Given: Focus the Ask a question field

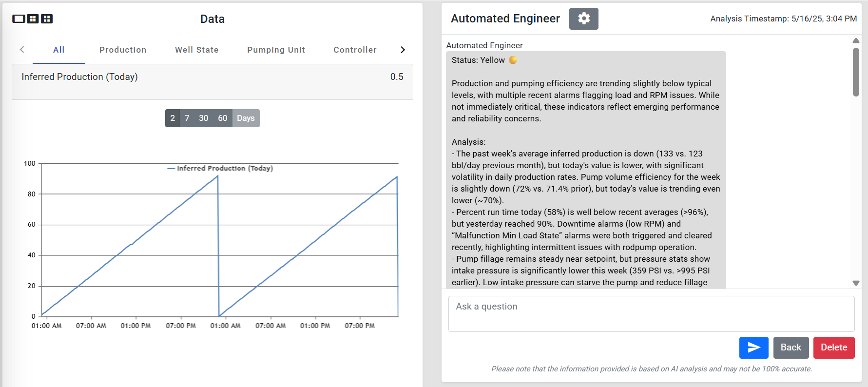Looking at the screenshot, I should pyautogui.click(x=651, y=314).
